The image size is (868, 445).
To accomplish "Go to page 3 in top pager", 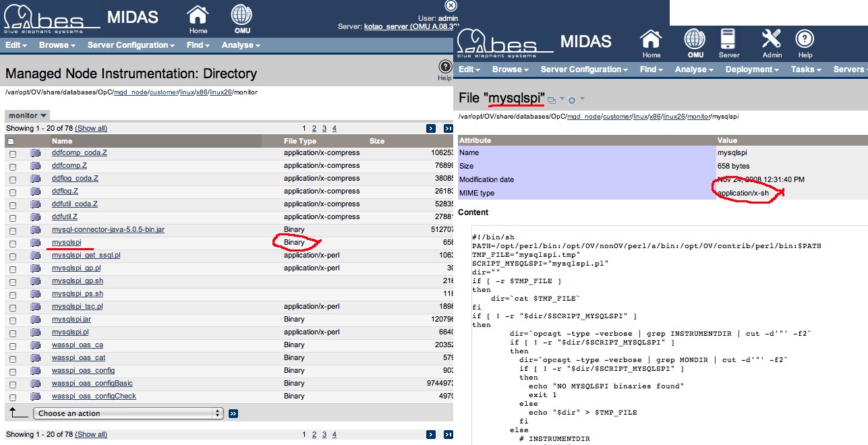I will pyautogui.click(x=324, y=128).
